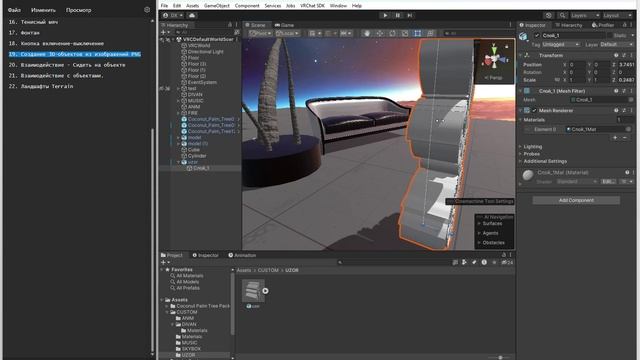This screenshot has height=360, width=640.
Task: Click the material preview sphere
Action: pos(528,175)
